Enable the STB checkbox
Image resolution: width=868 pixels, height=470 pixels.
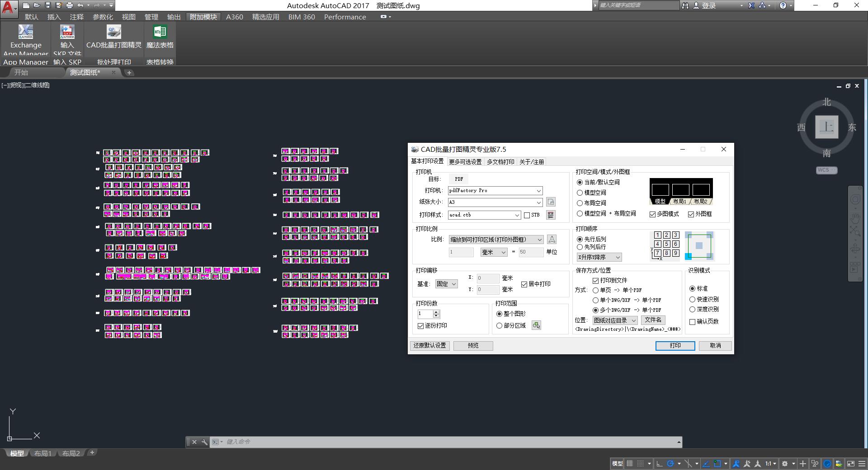[x=527, y=215]
